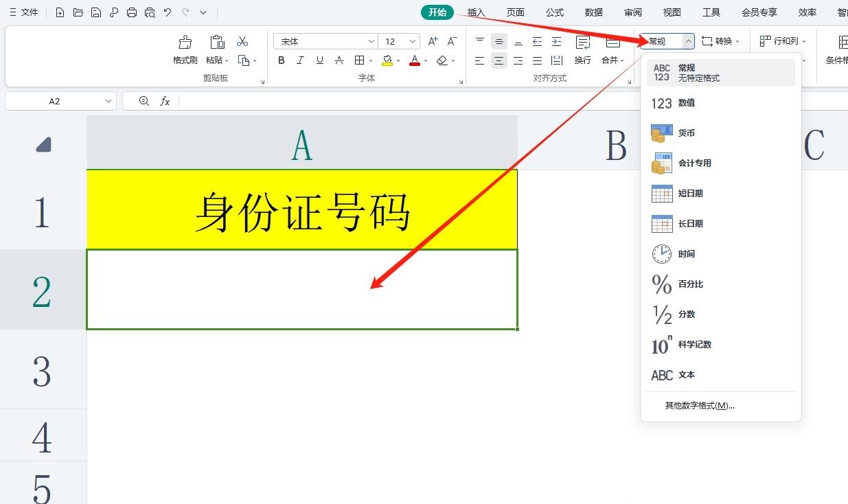This screenshot has width=848, height=504.
Task: Apply cell borders icon
Action: [359, 60]
